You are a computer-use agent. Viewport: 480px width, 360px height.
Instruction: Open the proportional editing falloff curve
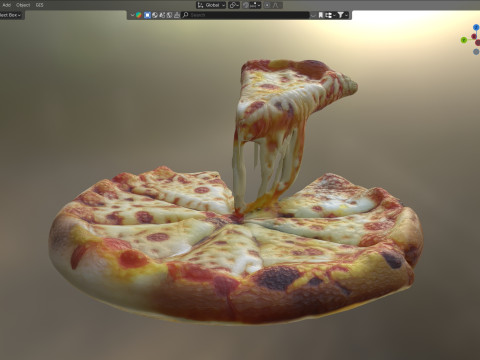(x=276, y=5)
